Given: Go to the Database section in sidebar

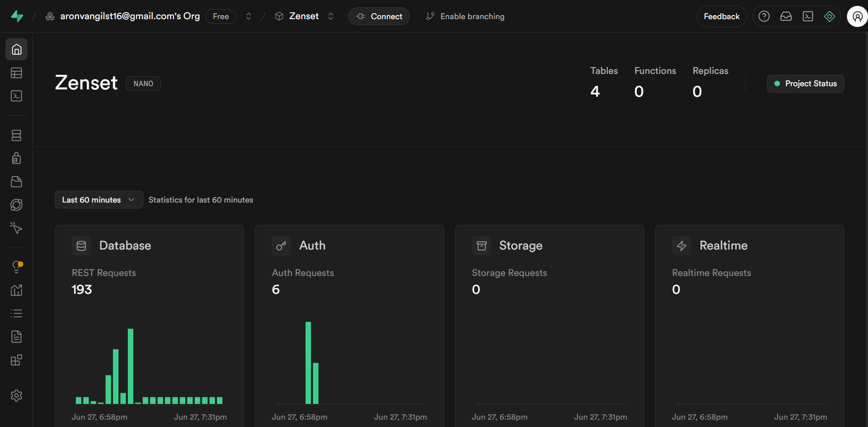Looking at the screenshot, I should point(16,135).
